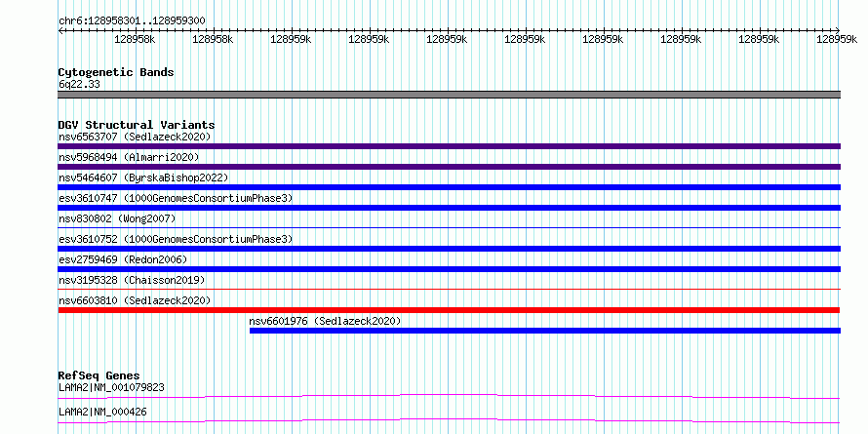The width and height of the screenshot is (868, 434).
Task: Open variant esv2759469 (Redon2006) label
Action: point(123,259)
